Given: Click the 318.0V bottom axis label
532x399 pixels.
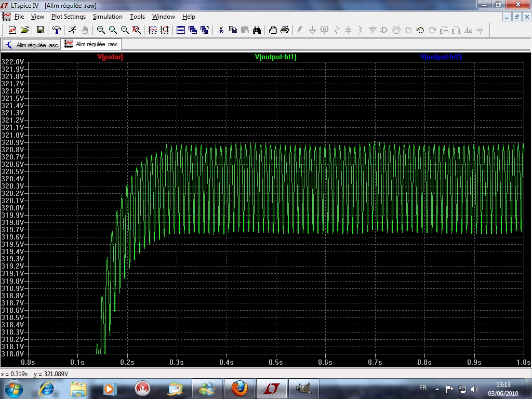Looking at the screenshot, I should (12, 354).
